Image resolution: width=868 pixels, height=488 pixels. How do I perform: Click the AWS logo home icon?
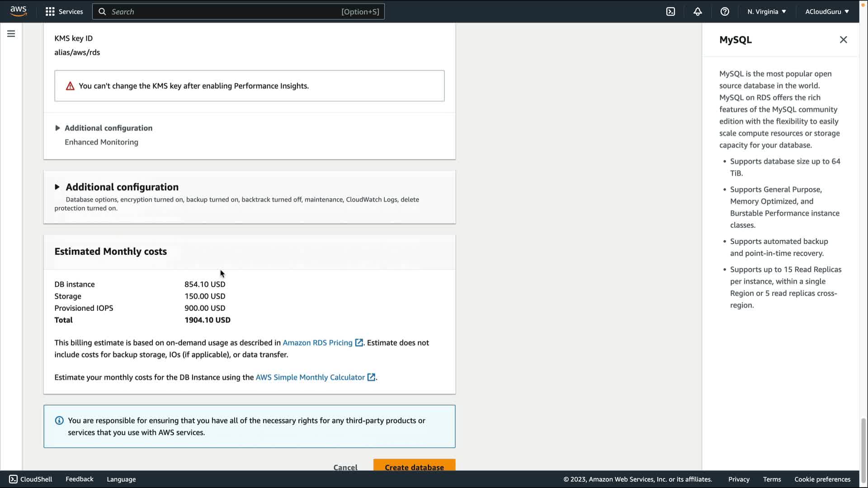pos(19,11)
